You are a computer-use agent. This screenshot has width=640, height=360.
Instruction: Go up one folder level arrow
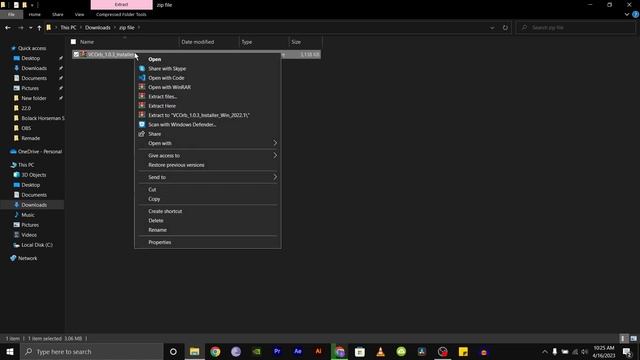39,28
